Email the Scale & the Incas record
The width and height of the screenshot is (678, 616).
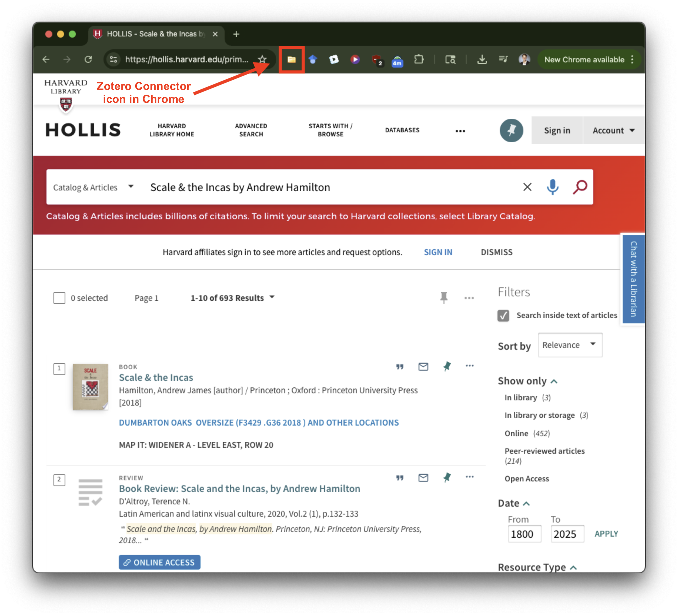(423, 367)
